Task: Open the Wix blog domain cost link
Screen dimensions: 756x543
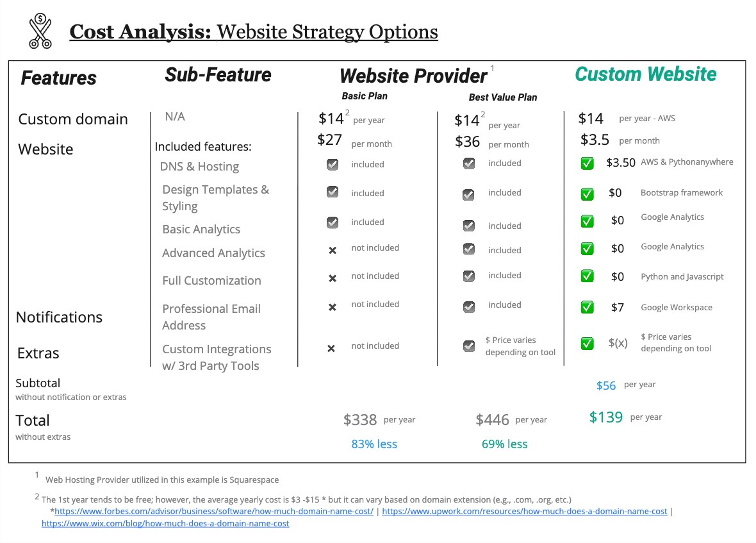Action: coord(165,523)
